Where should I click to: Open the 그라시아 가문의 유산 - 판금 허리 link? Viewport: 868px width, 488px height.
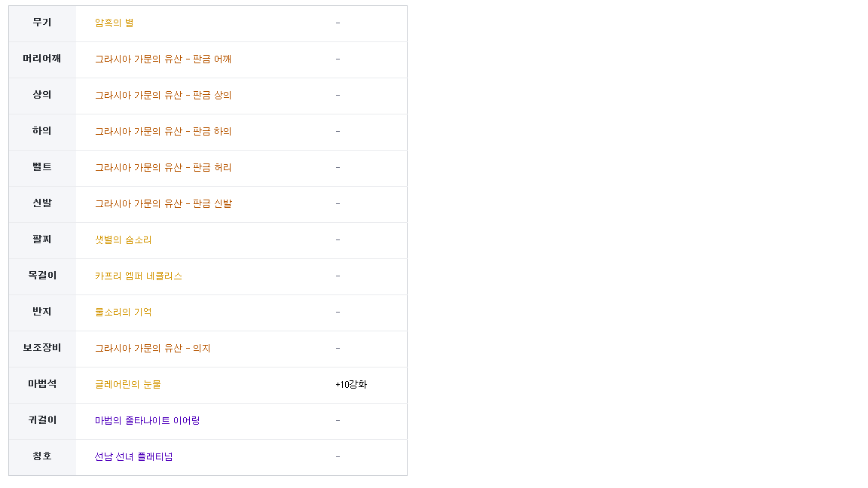tap(163, 168)
